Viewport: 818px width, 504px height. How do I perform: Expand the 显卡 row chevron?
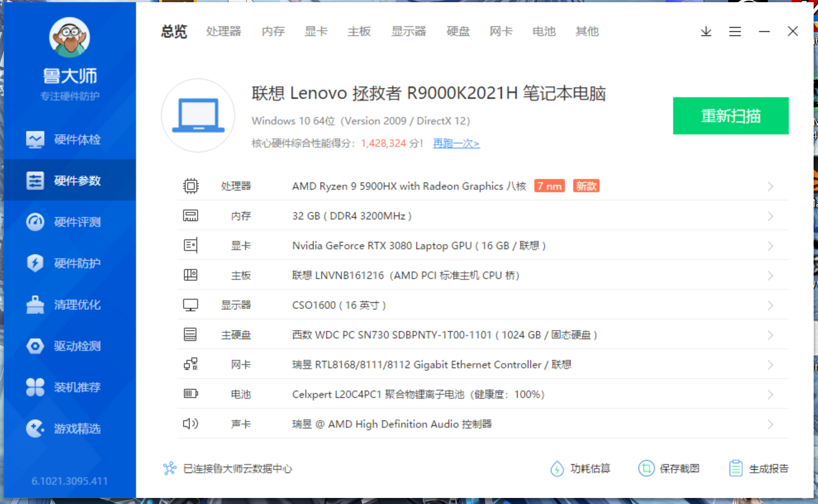(x=770, y=246)
